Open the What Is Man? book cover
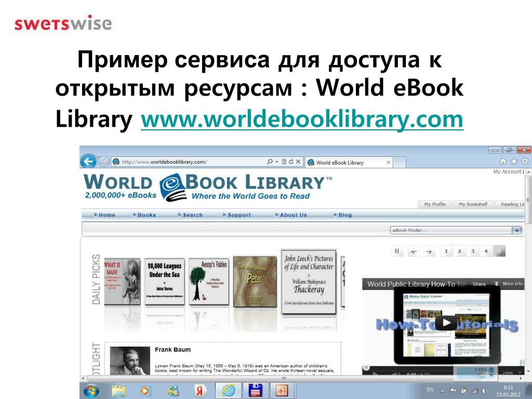The width and height of the screenshot is (532, 399). coord(122,281)
